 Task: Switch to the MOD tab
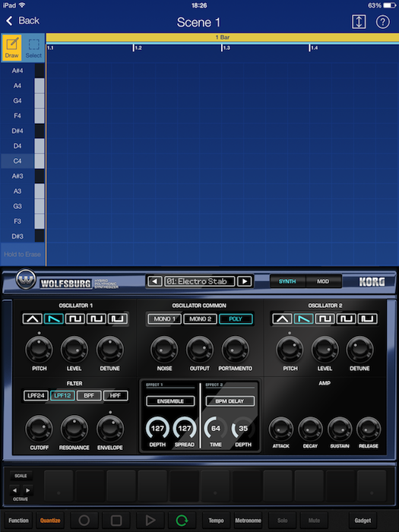[323, 281]
